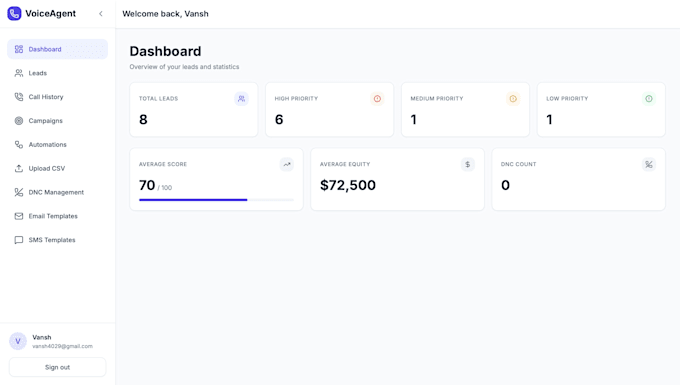Click the Medium Priority value 1
This screenshot has height=385, width=680.
click(414, 119)
